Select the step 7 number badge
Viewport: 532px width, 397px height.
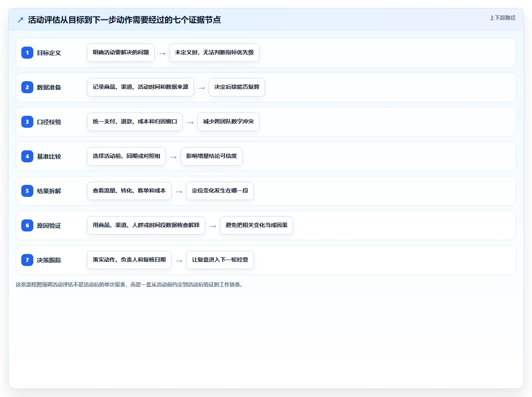[x=27, y=260]
